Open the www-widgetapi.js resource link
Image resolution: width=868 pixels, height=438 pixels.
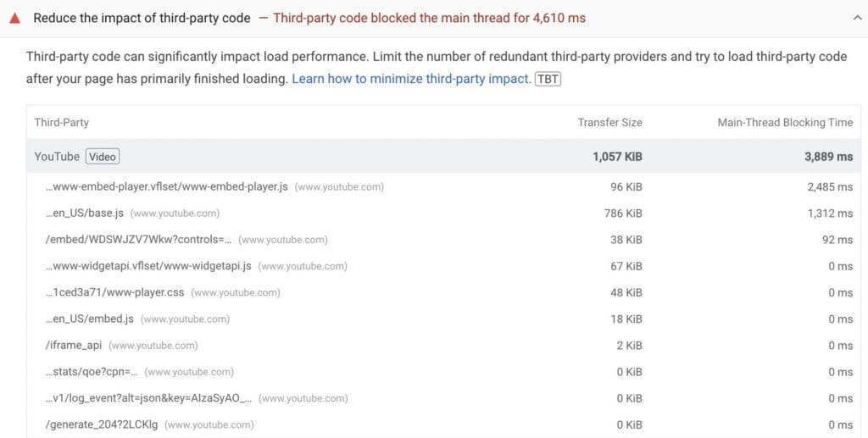[x=148, y=266]
